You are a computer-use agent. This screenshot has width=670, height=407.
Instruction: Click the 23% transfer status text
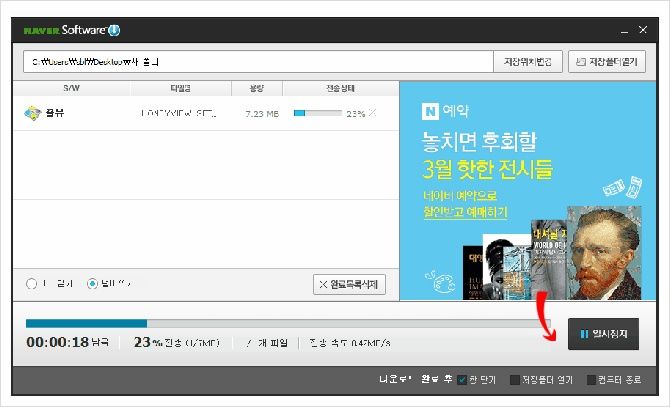coord(176,343)
